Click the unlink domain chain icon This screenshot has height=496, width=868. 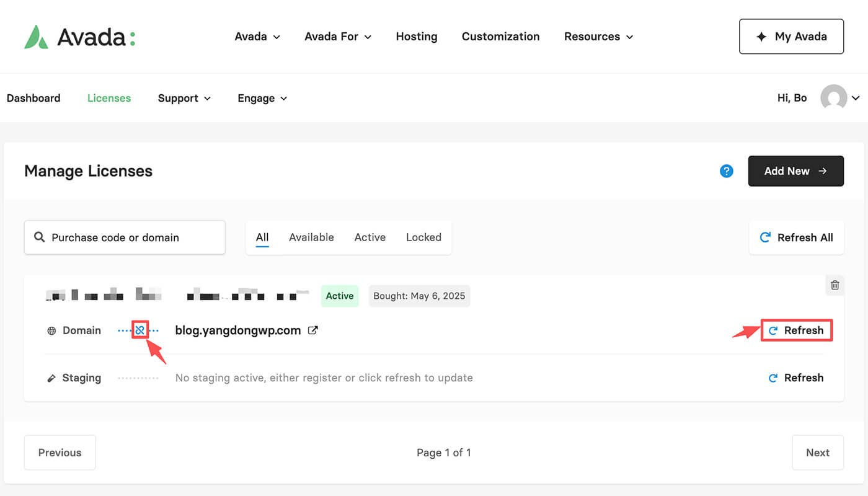[140, 330]
